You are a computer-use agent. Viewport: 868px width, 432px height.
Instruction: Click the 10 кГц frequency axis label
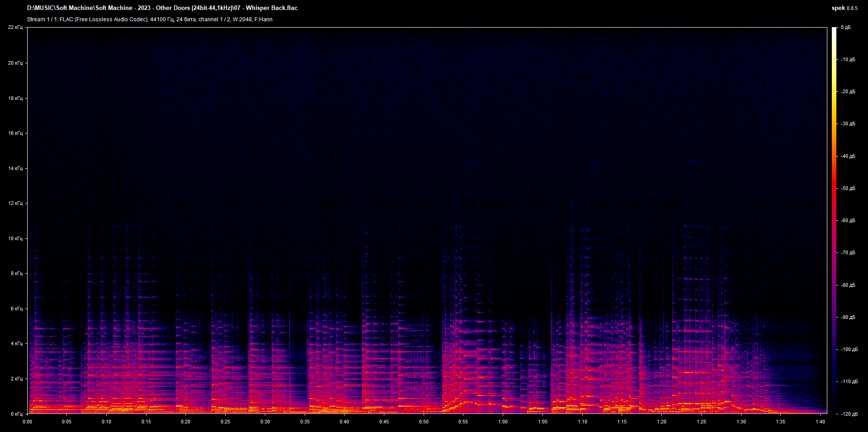click(x=15, y=238)
